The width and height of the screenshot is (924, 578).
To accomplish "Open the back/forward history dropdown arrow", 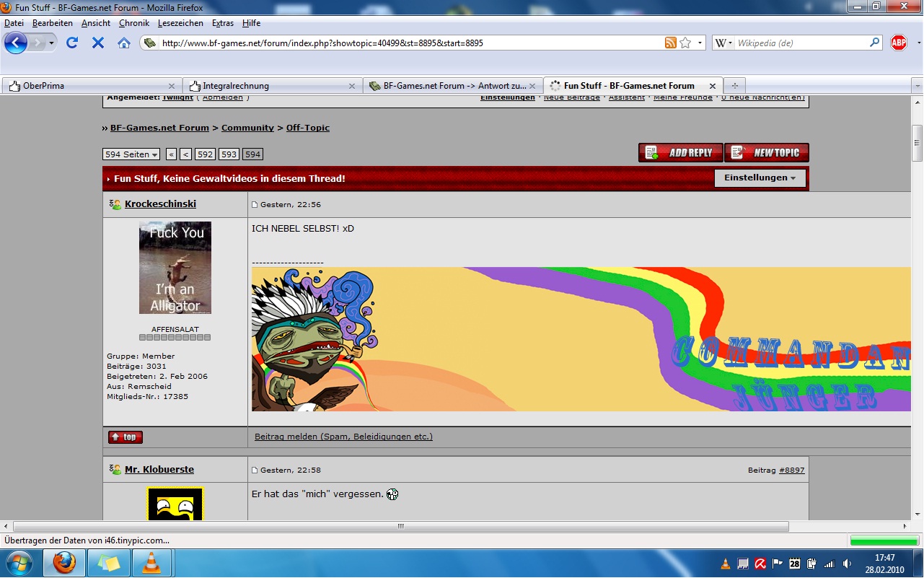I will (53, 43).
